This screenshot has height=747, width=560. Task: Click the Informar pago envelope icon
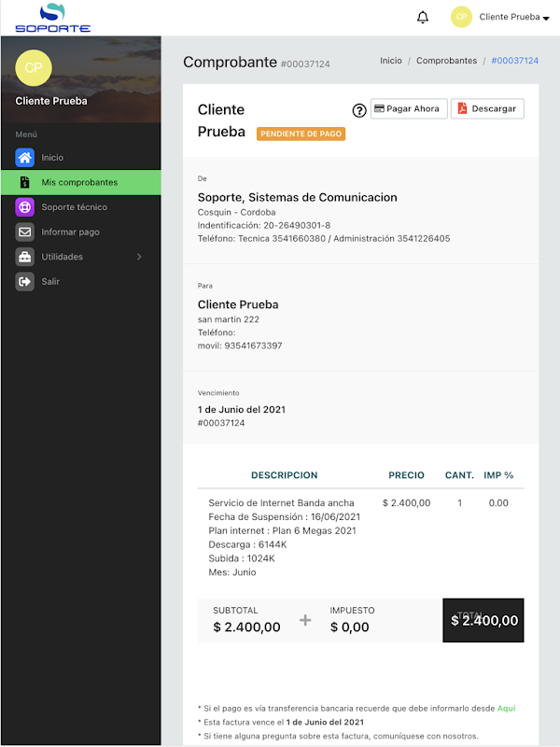25,232
